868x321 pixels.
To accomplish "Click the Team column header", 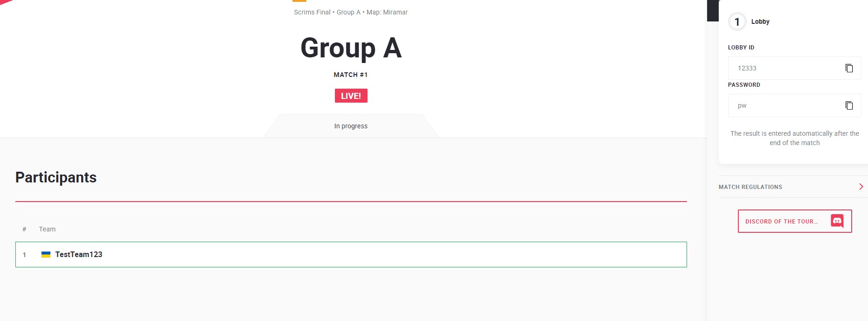I will point(47,229).
